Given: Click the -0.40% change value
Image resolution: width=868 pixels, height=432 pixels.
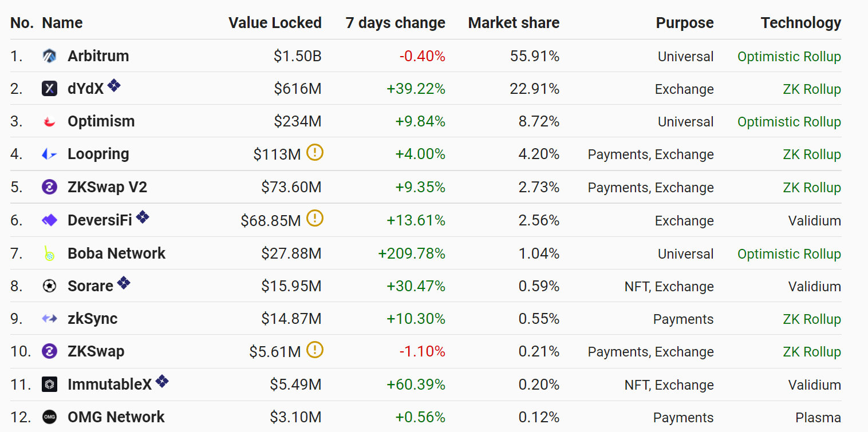Looking at the screenshot, I should click(x=423, y=56).
